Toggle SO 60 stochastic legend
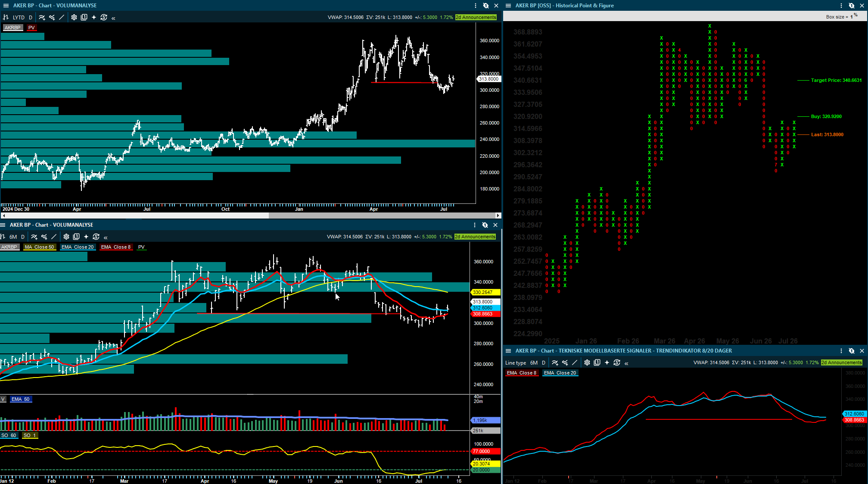Viewport: 868px width, 484px height. (9, 435)
